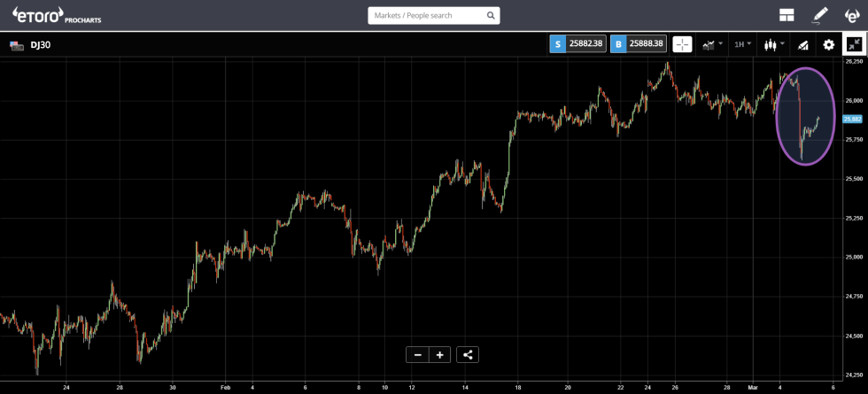Open the indicators ruler icon

coord(803,44)
